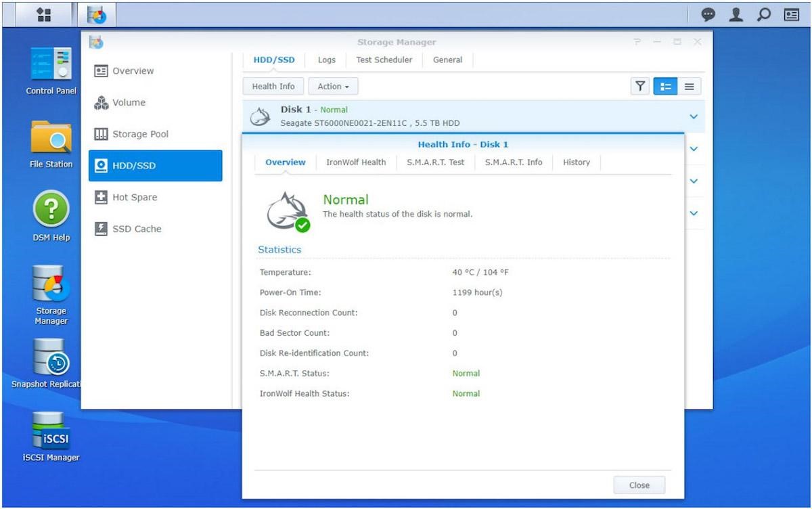Switch to compact list view toggle
This screenshot has width=812, height=509.
689,86
